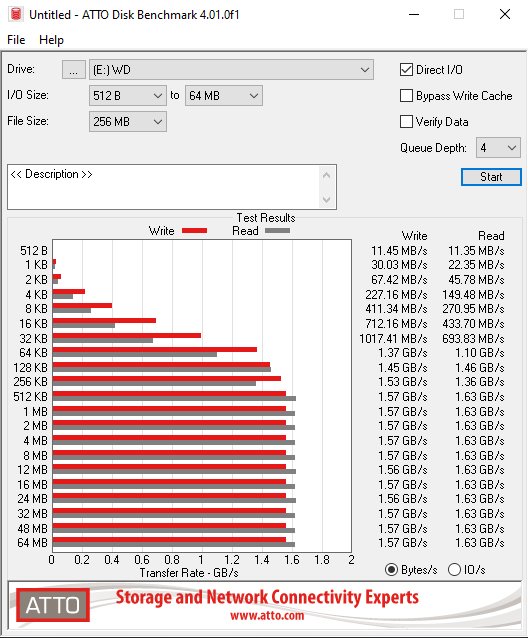The image size is (528, 638).
Task: Open the File menu
Action: pos(16,40)
